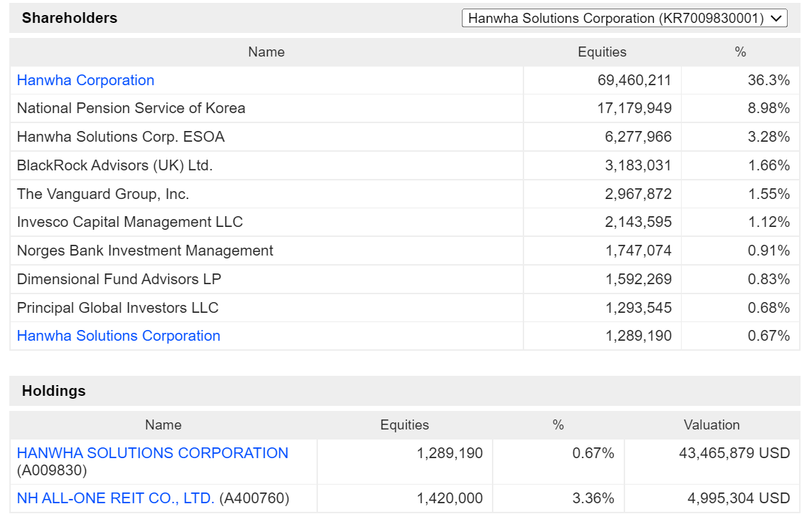Click the 4,995,304 USD valuation
Viewport: 812px width, 529px height.
pos(738,498)
